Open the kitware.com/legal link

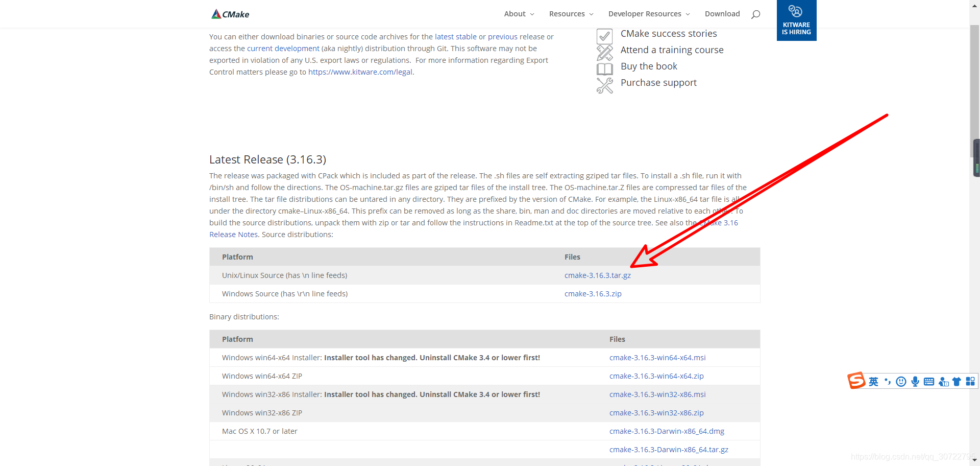360,72
